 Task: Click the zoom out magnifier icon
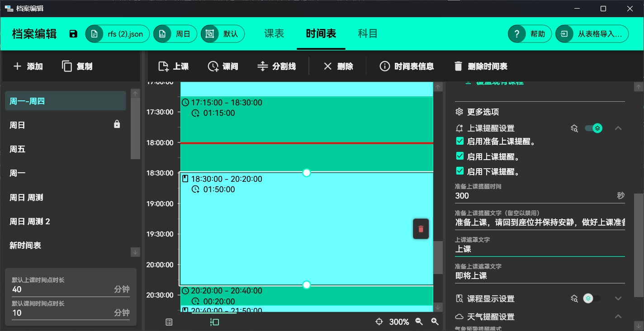coord(419,322)
